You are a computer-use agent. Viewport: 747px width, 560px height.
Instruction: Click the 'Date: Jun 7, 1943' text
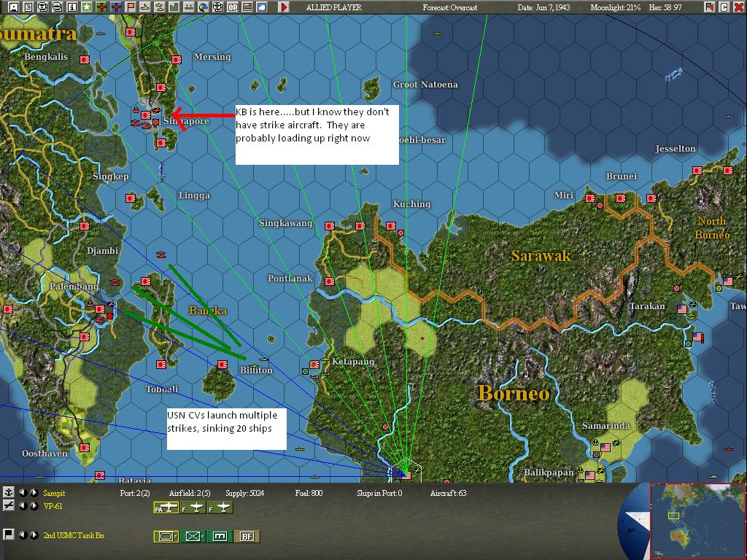click(543, 7)
